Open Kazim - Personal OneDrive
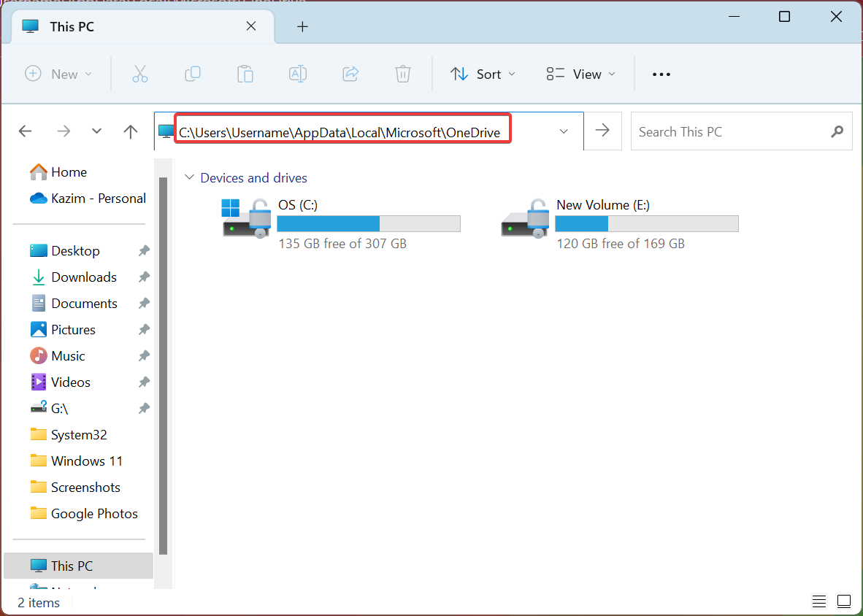The width and height of the screenshot is (863, 616). coord(88,198)
